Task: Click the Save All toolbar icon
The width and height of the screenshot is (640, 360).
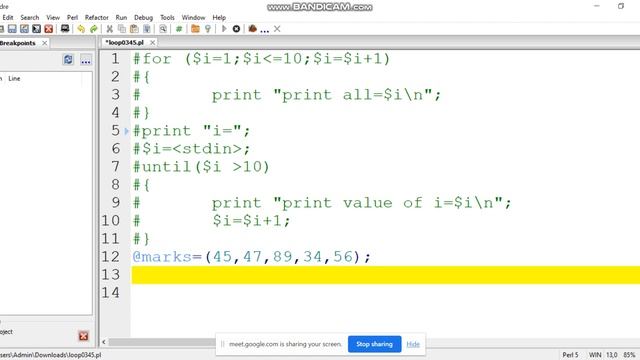Action: (37, 29)
